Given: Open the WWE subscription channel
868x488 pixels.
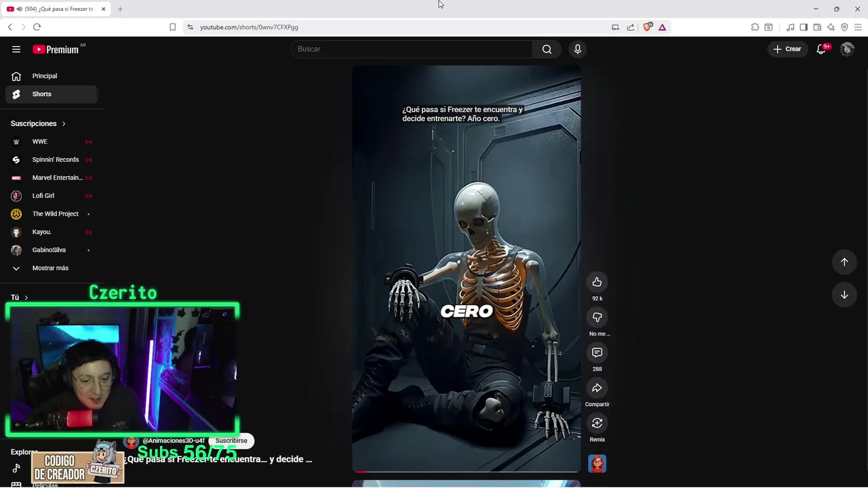Looking at the screenshot, I should pyautogui.click(x=52, y=142).
